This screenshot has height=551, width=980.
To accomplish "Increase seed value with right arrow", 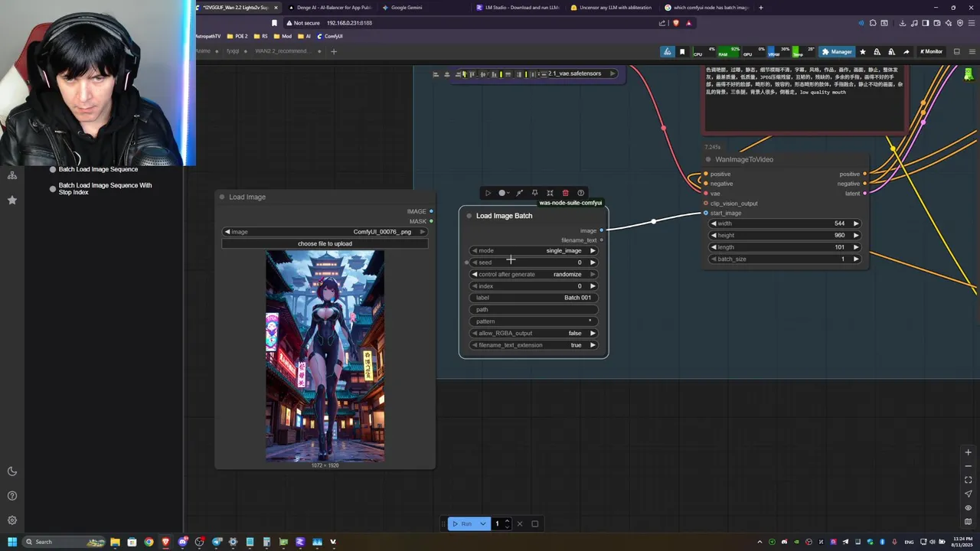I will pos(593,262).
